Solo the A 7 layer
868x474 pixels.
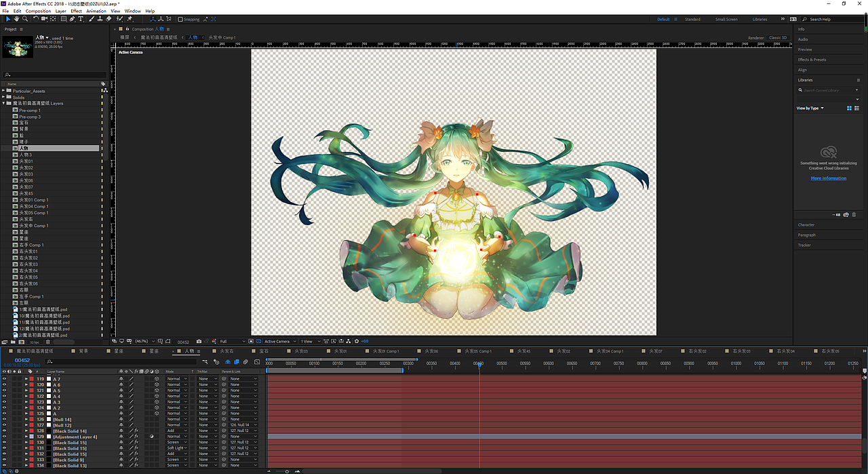click(x=14, y=379)
